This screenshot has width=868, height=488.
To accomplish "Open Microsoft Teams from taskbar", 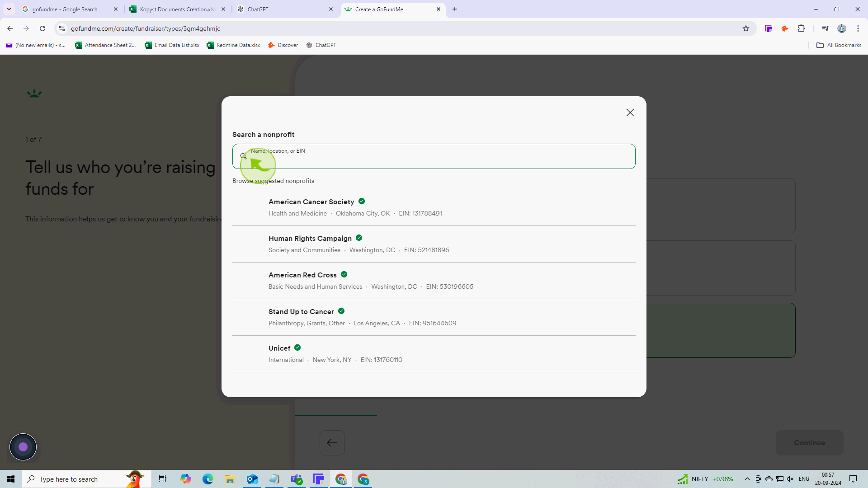I will (297, 479).
